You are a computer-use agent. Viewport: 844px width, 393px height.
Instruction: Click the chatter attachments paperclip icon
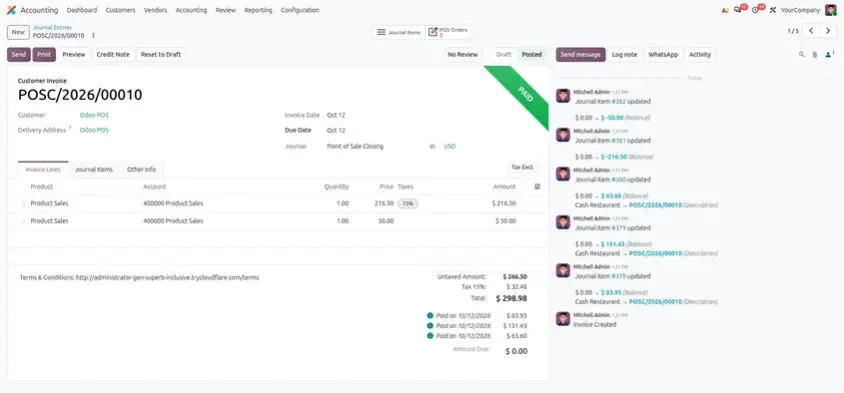[815, 54]
